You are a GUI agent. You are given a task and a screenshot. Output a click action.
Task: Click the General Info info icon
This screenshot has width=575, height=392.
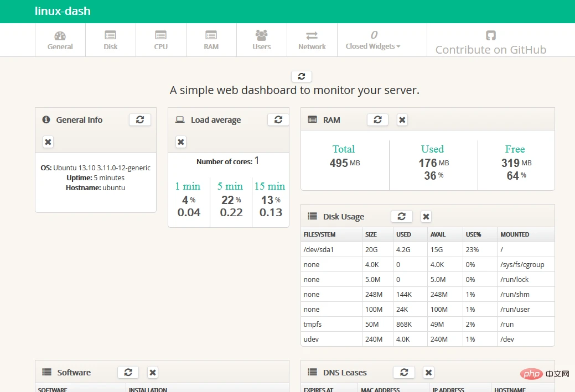click(x=46, y=119)
